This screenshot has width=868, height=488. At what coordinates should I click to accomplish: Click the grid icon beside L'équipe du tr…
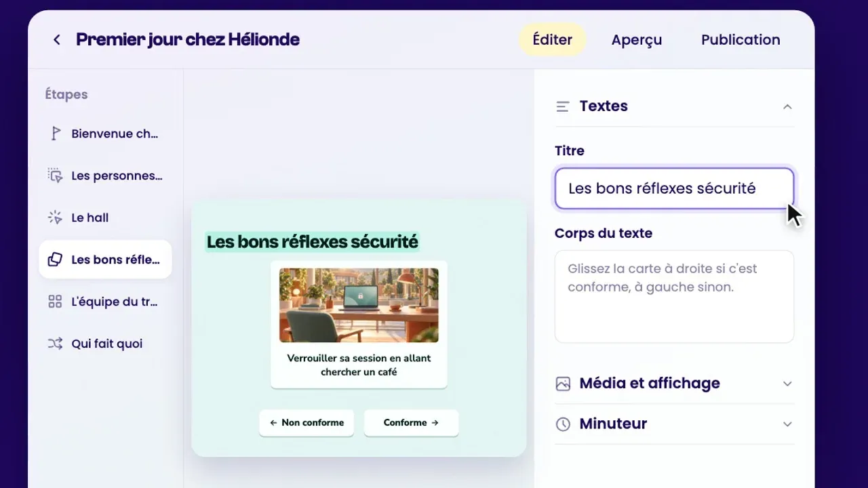click(x=55, y=302)
